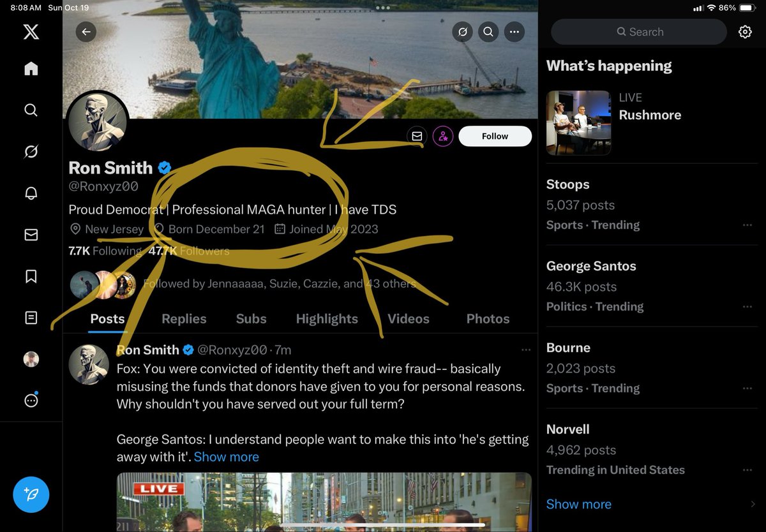Open options for George Santos trend
Screen dimensions: 766x532
click(x=747, y=307)
